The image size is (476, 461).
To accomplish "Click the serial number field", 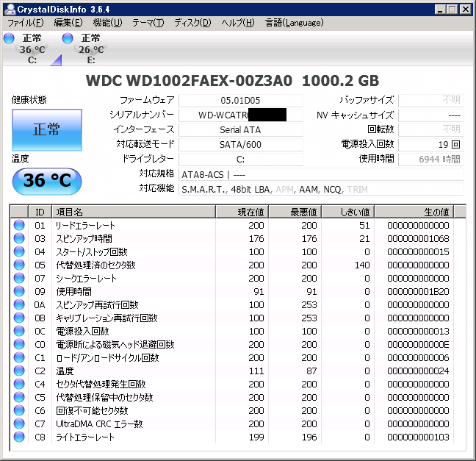I will [x=240, y=115].
